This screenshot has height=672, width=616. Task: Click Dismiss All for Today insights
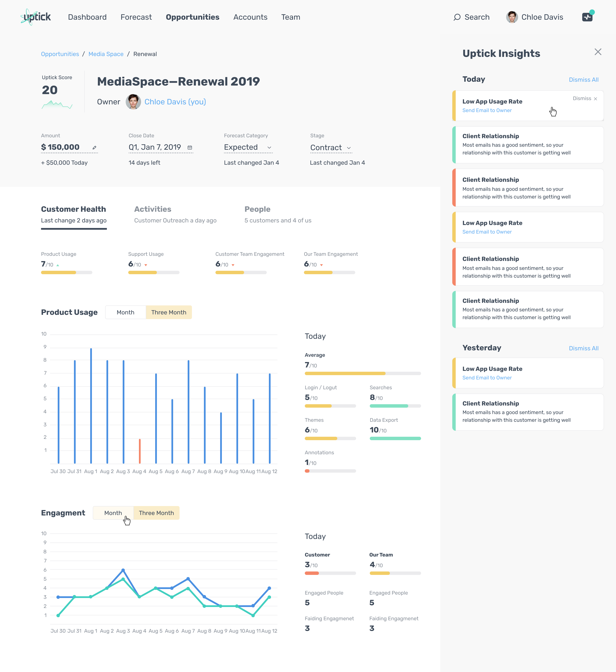pyautogui.click(x=583, y=80)
